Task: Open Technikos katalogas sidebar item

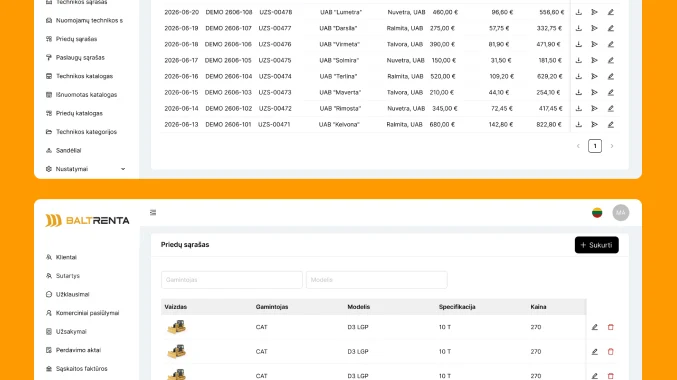Action: coord(79,76)
